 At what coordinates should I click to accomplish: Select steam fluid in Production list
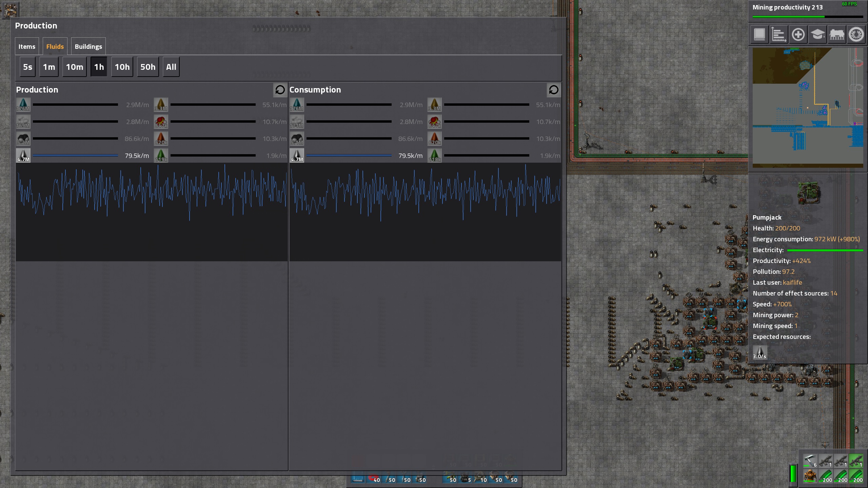pyautogui.click(x=23, y=122)
